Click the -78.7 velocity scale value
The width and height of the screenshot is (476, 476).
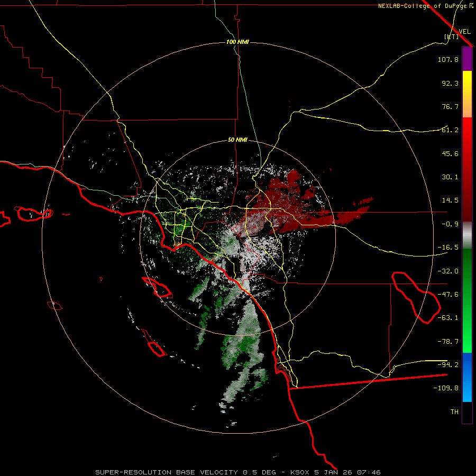[448, 342]
